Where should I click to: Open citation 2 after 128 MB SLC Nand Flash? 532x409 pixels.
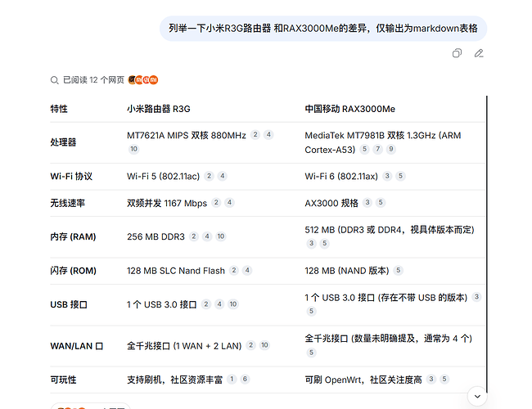[x=234, y=270]
